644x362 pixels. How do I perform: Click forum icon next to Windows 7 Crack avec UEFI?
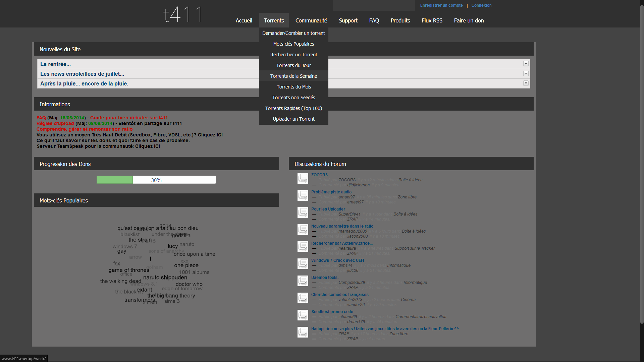(x=303, y=264)
